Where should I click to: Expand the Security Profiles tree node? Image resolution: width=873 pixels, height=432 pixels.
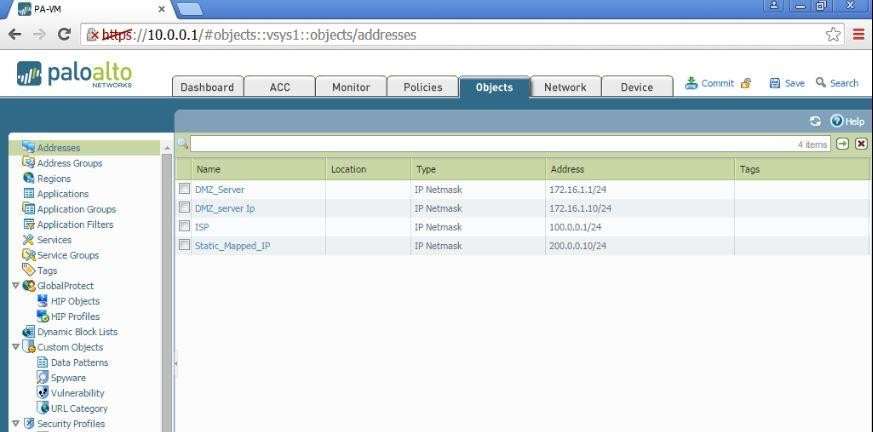(15, 424)
